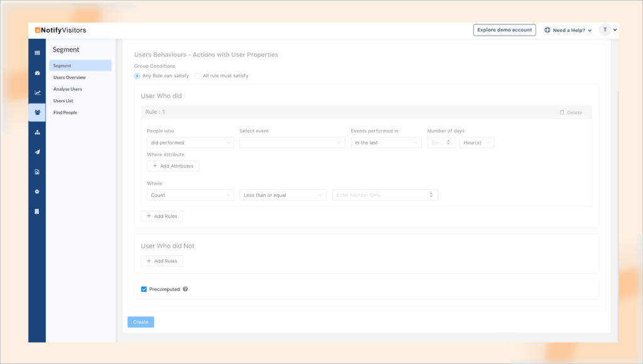Open the dashboard gauge icon in sidebar
The image size is (643, 364).
click(x=37, y=73)
